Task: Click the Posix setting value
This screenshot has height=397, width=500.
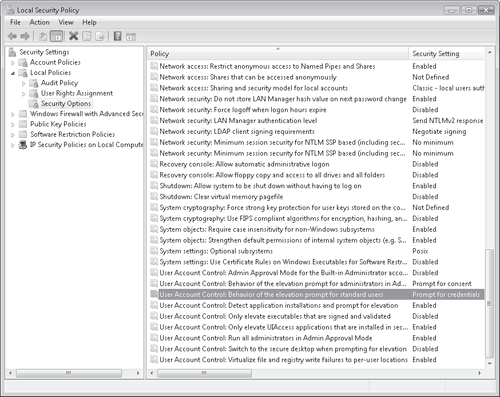Action: coord(420,251)
